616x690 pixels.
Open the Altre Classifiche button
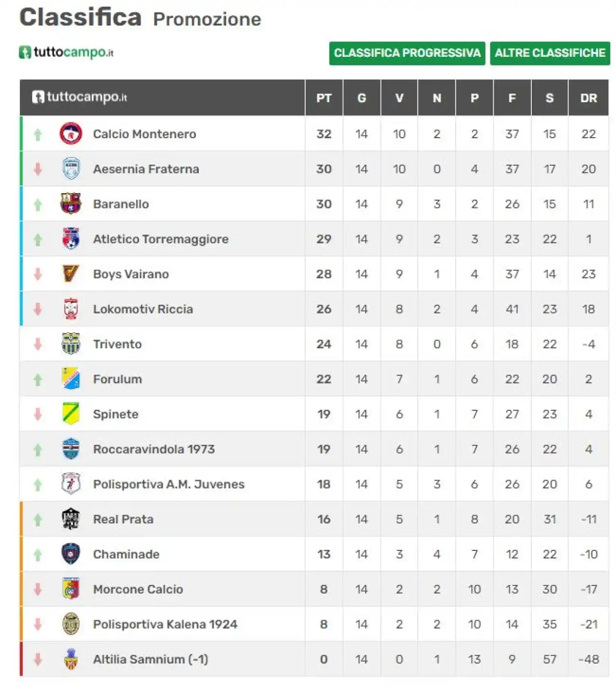(550, 53)
